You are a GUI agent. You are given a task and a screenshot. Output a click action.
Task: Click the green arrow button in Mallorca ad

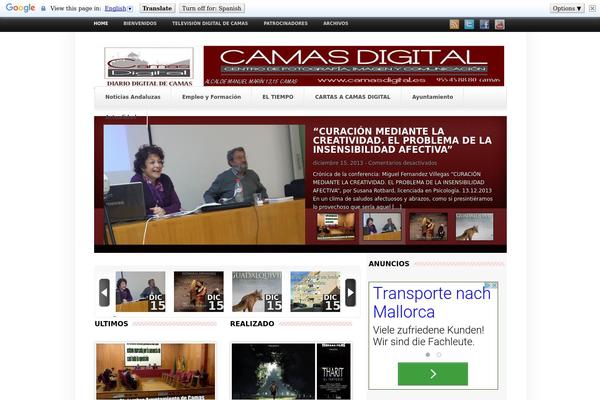pos(433,374)
